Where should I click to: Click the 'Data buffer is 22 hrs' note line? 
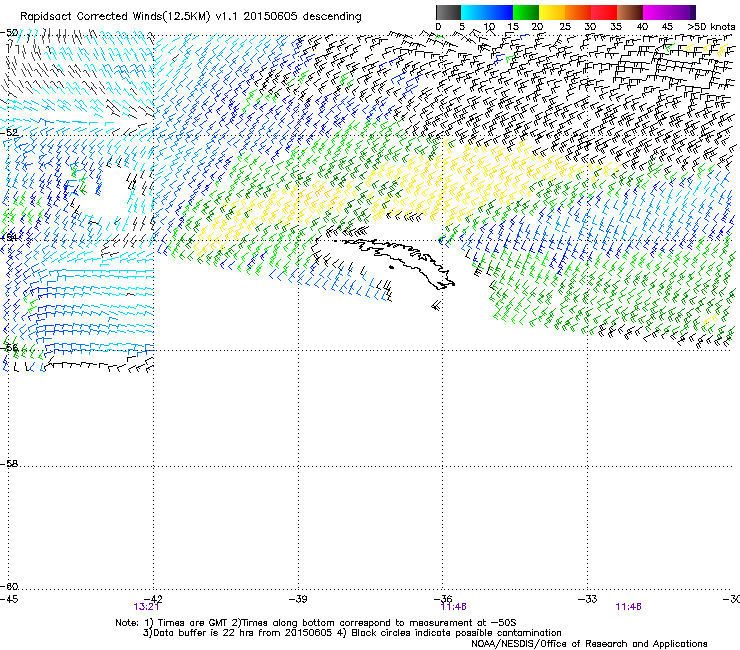[x=352, y=633]
